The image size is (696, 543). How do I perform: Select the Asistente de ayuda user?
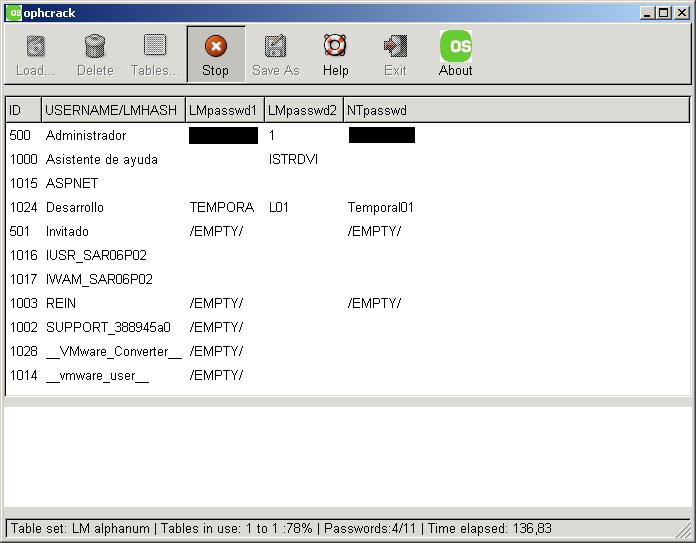pos(102,159)
